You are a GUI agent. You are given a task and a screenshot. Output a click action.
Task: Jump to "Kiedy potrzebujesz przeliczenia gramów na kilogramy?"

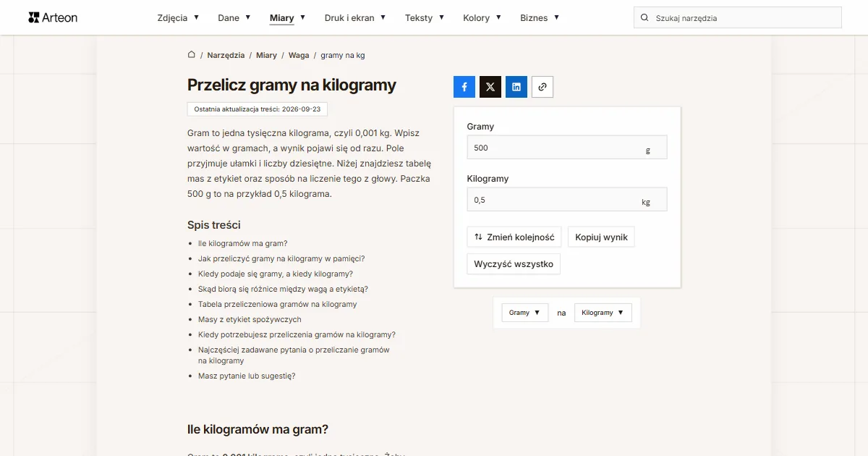pos(297,335)
